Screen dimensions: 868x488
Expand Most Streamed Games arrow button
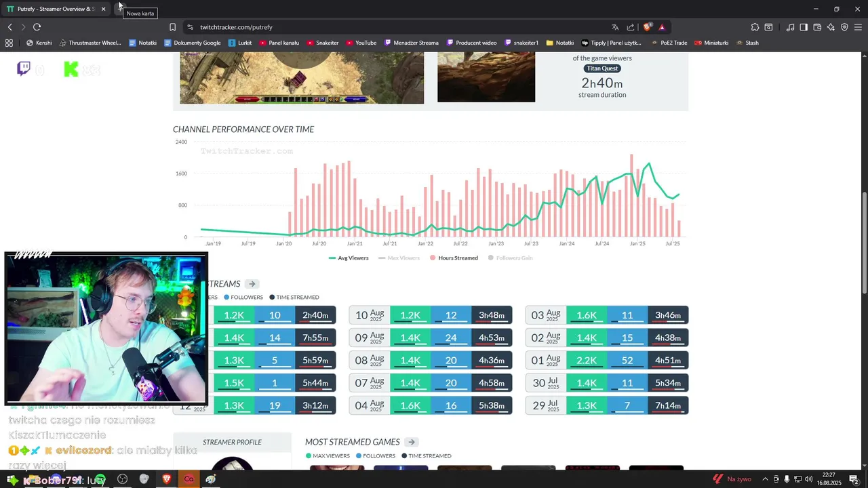[x=411, y=442]
